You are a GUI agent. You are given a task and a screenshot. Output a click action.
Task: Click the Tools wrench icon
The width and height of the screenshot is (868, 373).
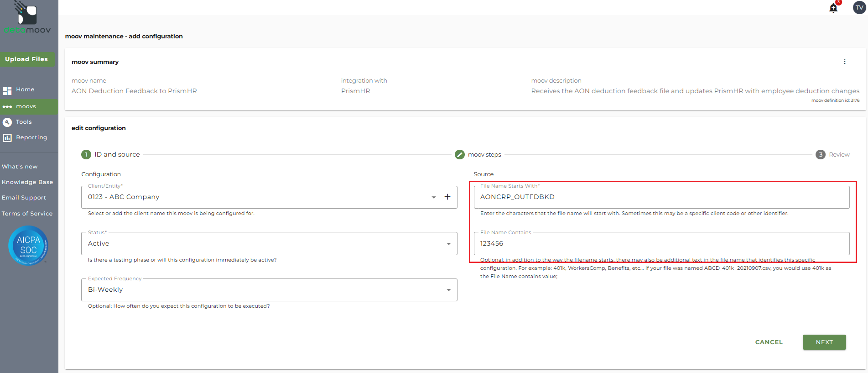(7, 122)
